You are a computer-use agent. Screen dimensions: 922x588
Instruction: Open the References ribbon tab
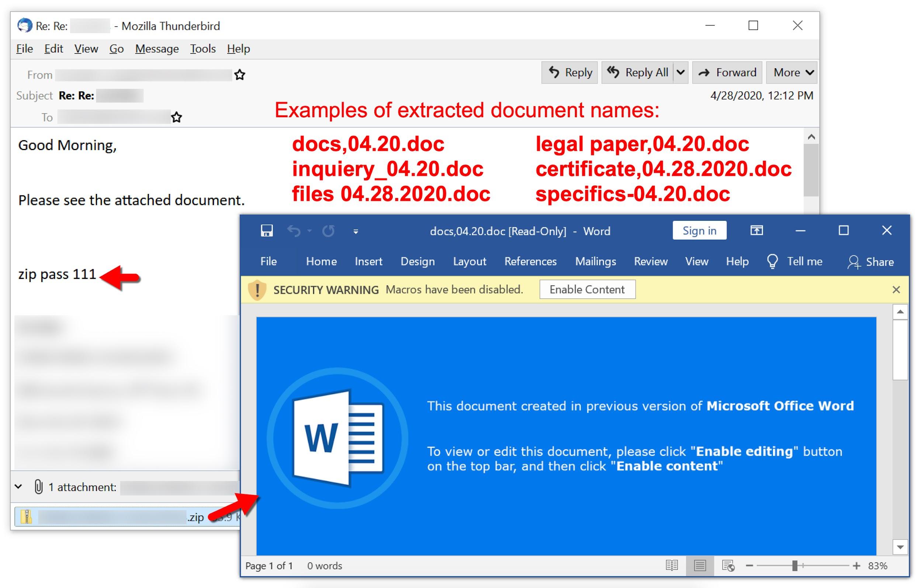point(530,261)
